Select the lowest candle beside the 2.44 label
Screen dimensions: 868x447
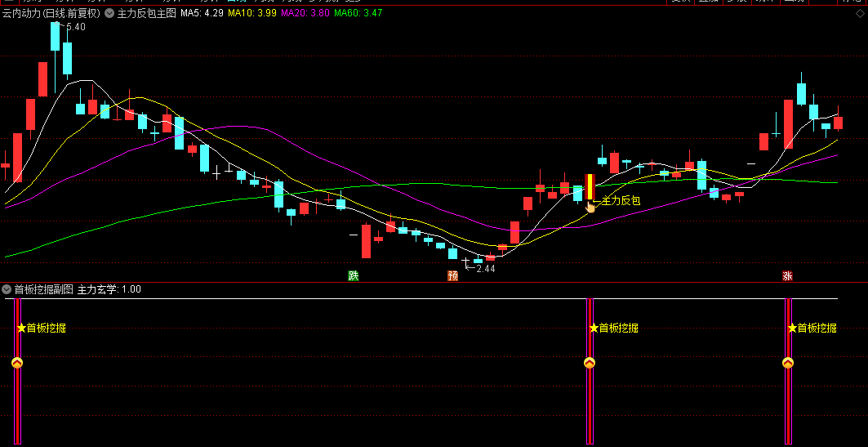tap(465, 261)
